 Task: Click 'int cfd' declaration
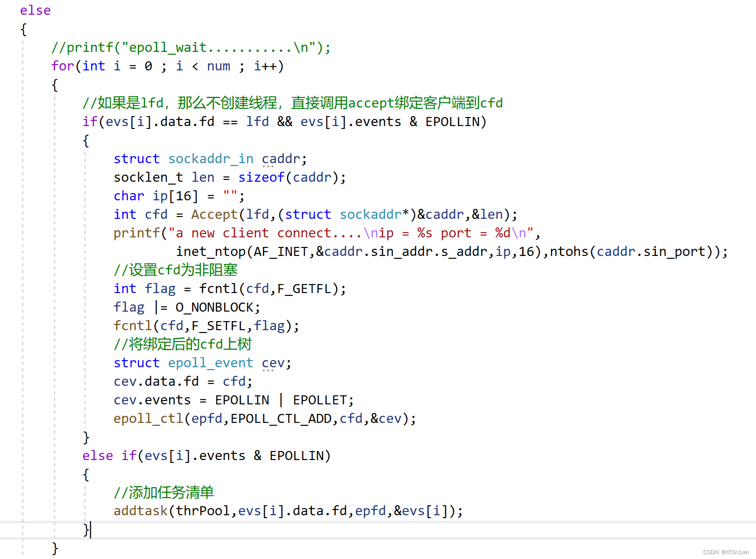pos(141,215)
